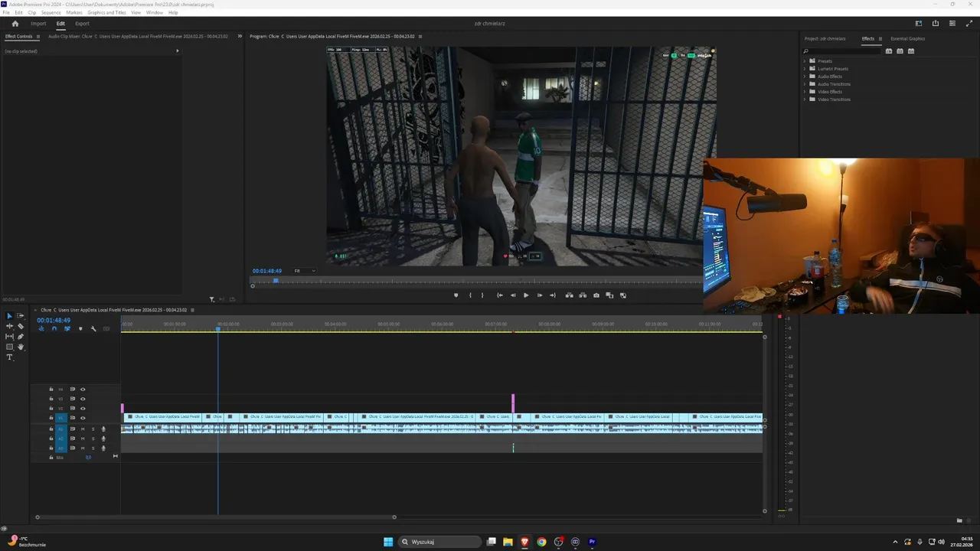Switch to the Import tab
The image size is (980, 551).
tap(38, 24)
